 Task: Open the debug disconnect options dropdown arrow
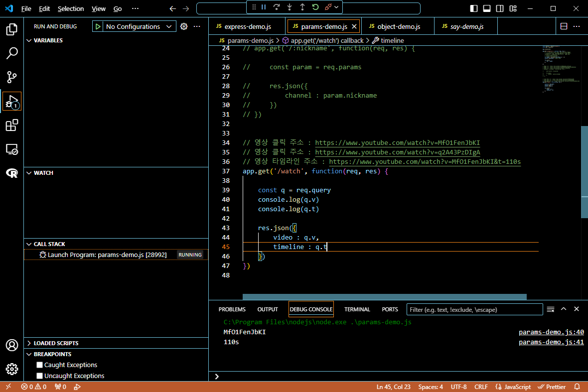(336, 7)
